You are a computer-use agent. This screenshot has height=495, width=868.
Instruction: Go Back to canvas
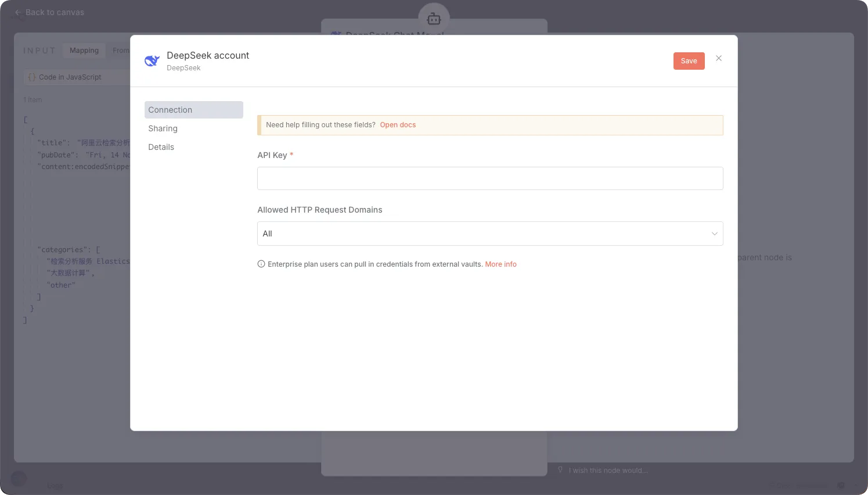pos(55,12)
